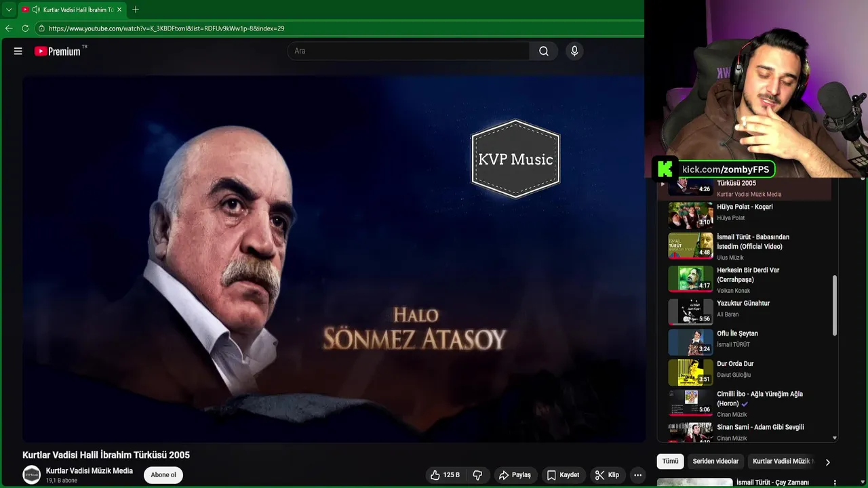Click the Ulus Müzik channel name
The image size is (868, 488).
click(730, 258)
